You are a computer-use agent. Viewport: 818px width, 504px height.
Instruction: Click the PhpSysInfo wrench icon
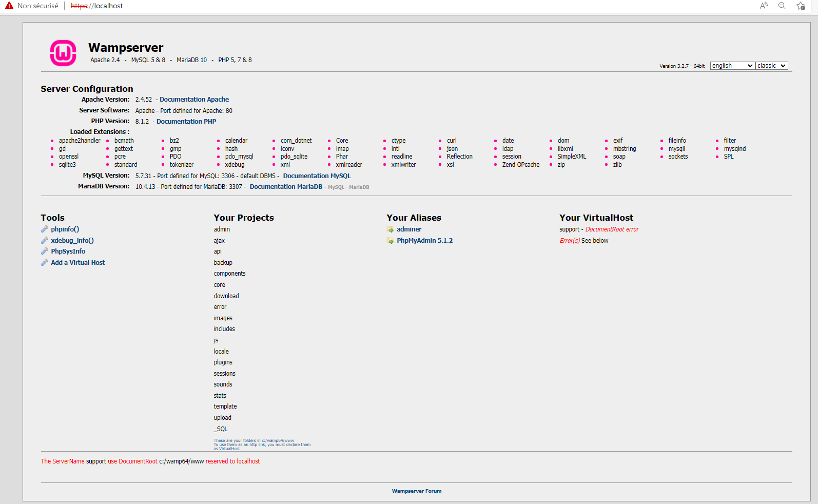coord(45,251)
